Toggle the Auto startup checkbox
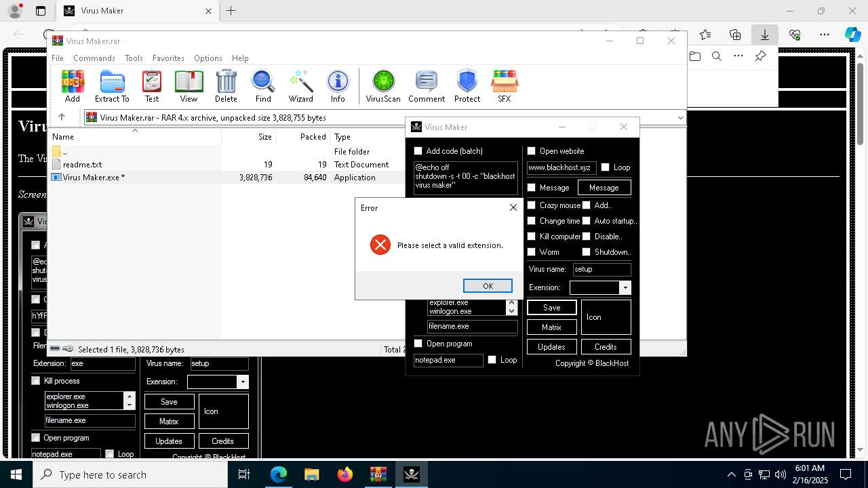This screenshot has width=868, height=488. [586, 221]
